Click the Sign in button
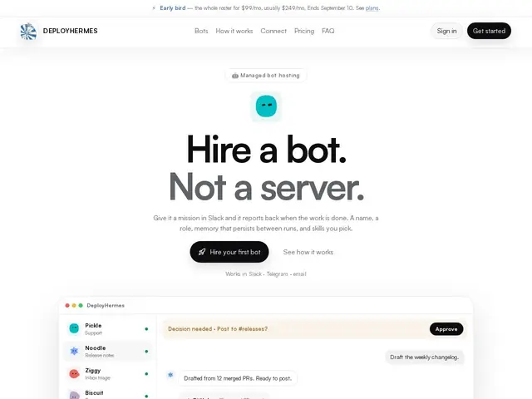The image size is (532, 399). [446, 31]
